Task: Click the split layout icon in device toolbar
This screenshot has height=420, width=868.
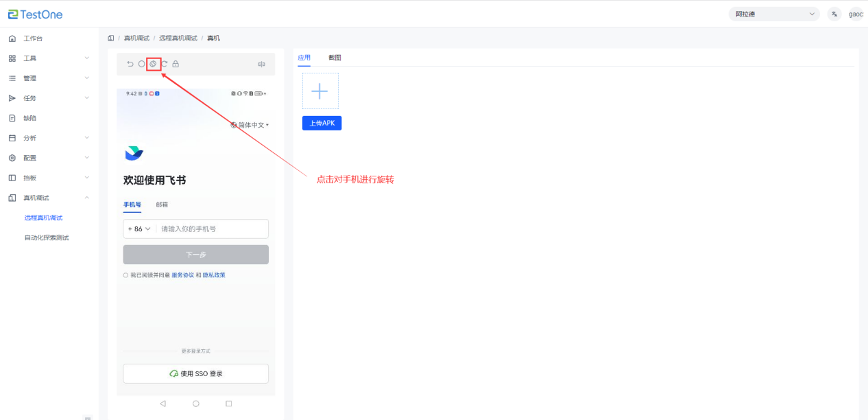Action: point(261,64)
